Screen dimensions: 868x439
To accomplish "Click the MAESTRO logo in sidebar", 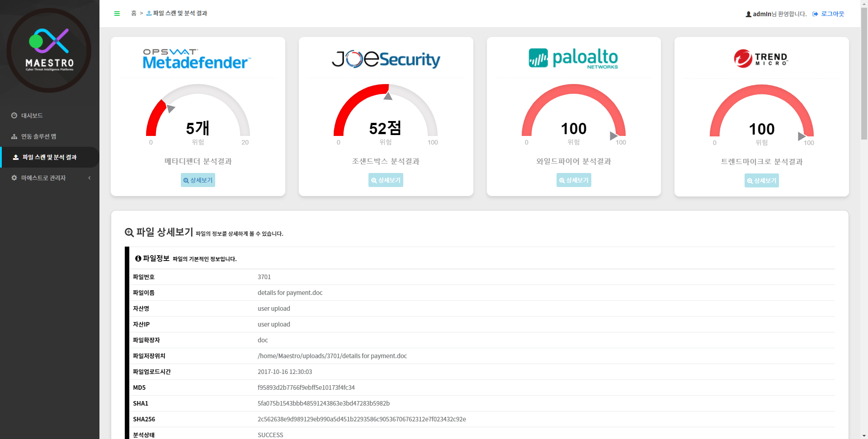I will tap(49, 50).
